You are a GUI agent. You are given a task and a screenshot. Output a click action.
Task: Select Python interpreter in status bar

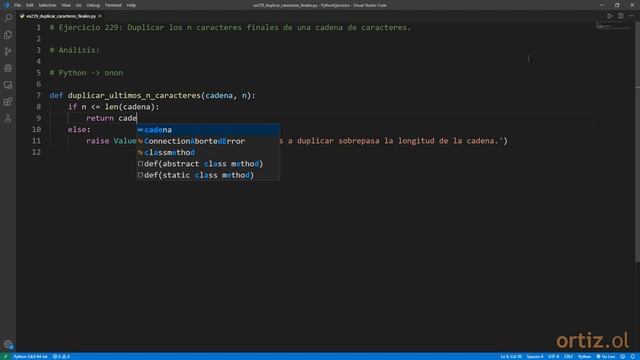30,357
